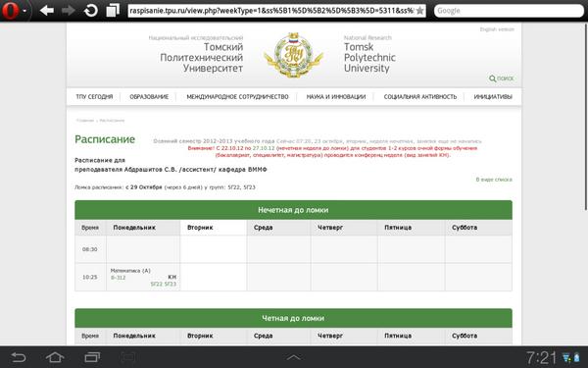
Task: Open the site search (поиск) magnifier
Action: tap(501, 79)
